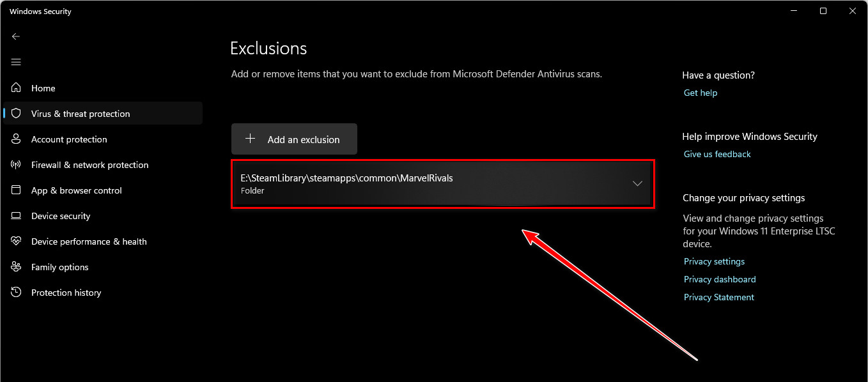Click the Add an exclusion button

[294, 139]
